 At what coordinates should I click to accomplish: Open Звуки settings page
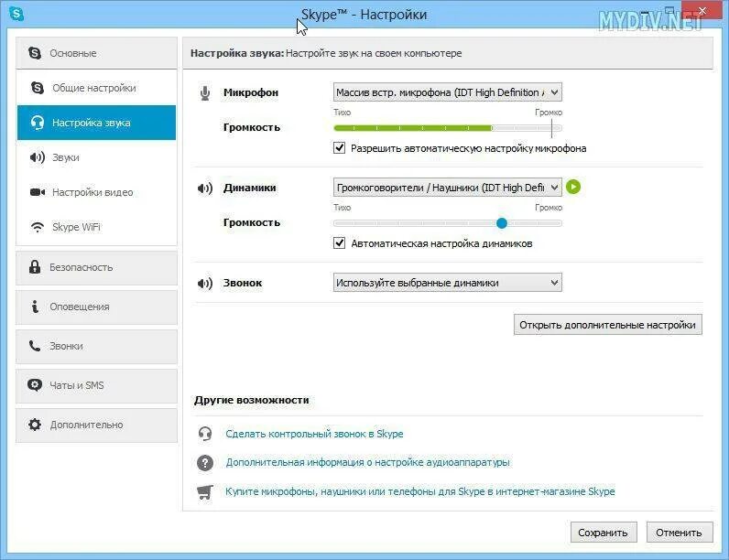(x=97, y=157)
